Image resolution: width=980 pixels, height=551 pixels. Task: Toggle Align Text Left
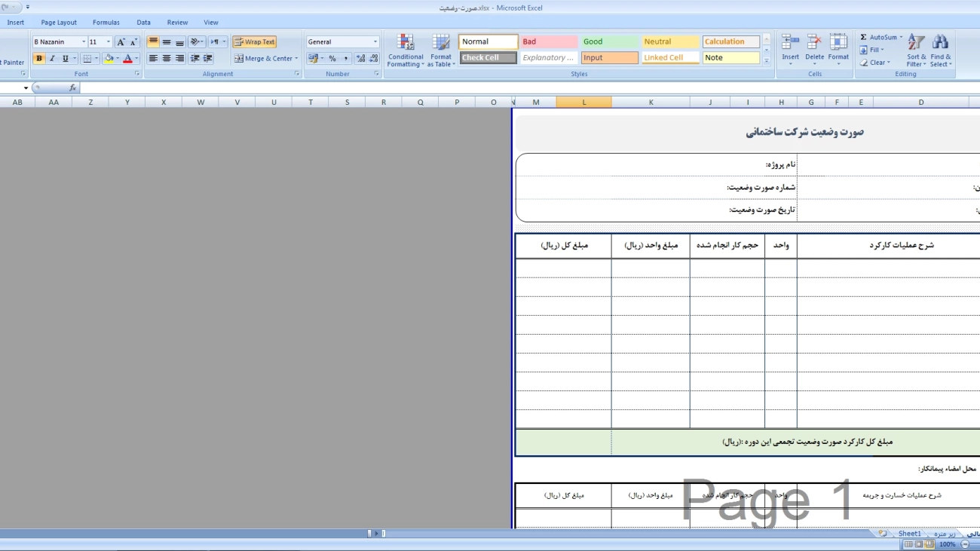153,58
